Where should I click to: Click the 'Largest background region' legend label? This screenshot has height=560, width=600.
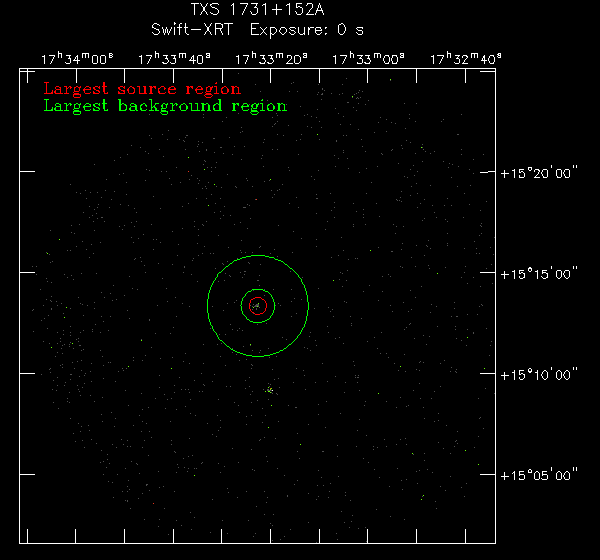pos(165,106)
